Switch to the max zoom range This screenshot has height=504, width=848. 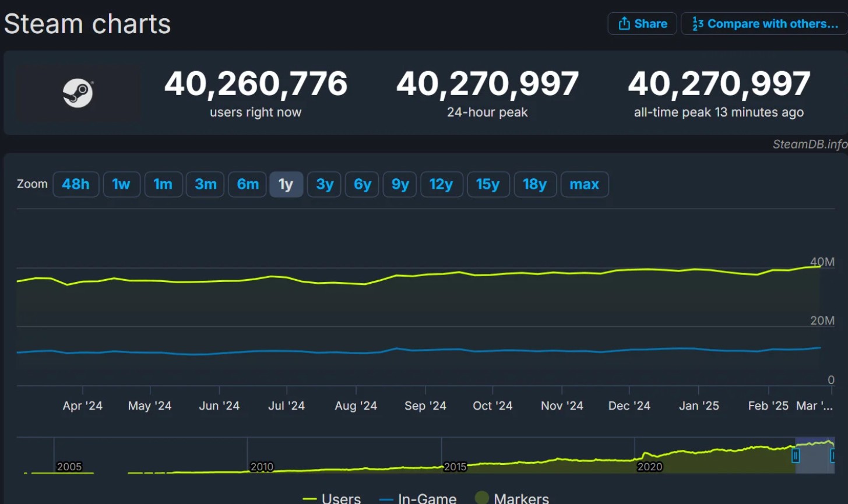(584, 184)
